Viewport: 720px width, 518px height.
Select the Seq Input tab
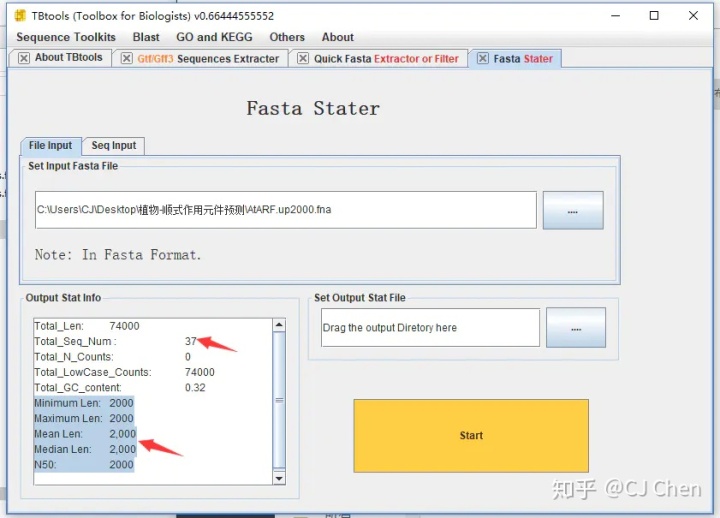(113, 146)
